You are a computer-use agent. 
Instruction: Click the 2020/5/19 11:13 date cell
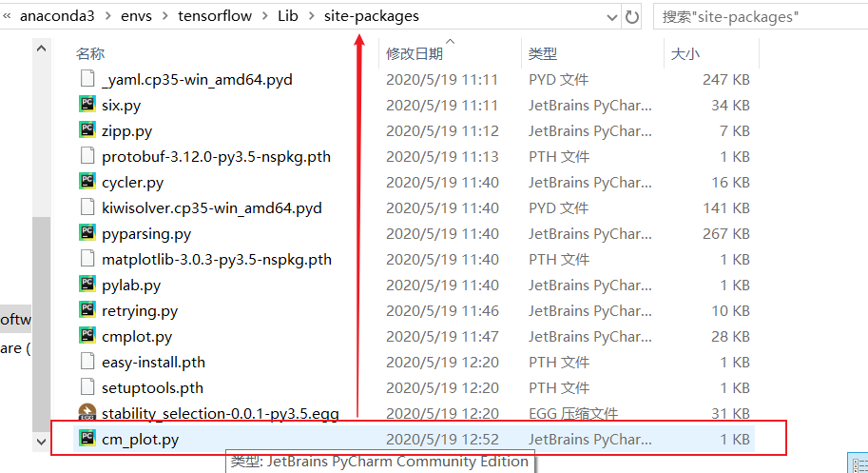coord(442,157)
